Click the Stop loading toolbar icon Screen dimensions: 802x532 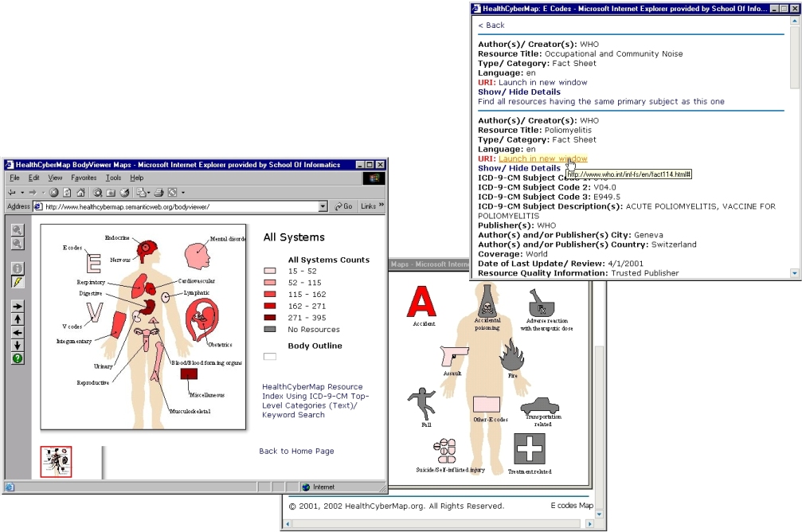pyautogui.click(x=53, y=193)
